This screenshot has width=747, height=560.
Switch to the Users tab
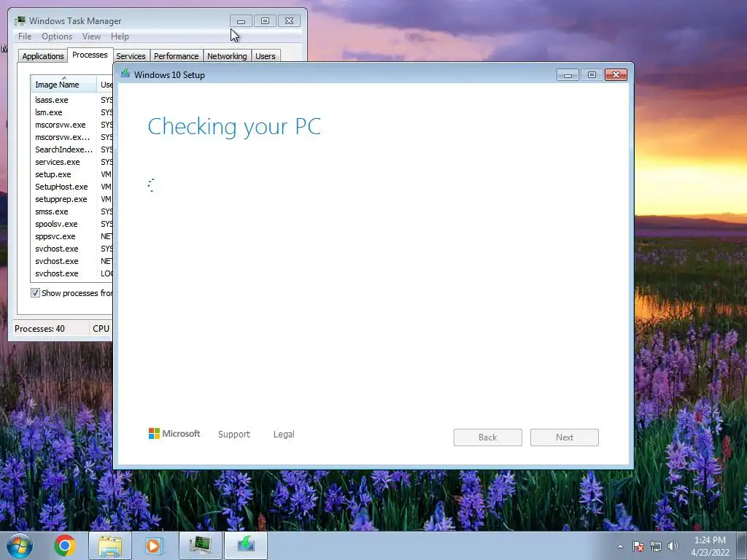pyautogui.click(x=266, y=56)
